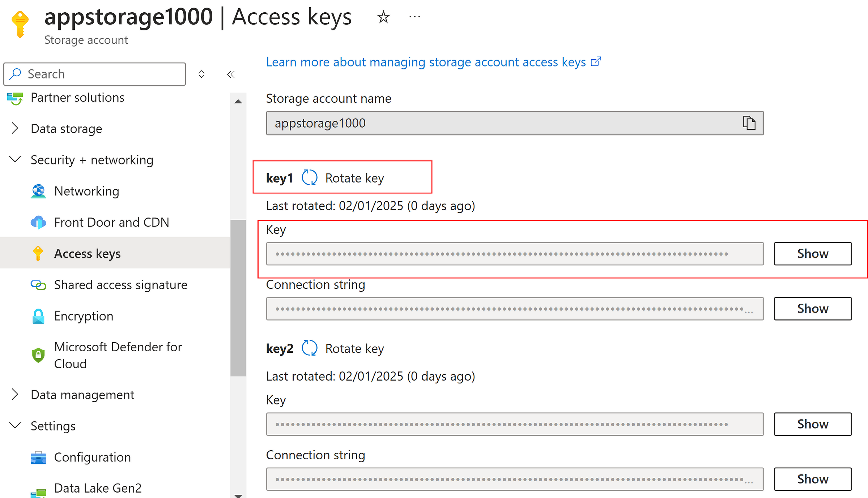Select Access keys in the sidebar
The height and width of the screenshot is (498, 868).
click(114, 253)
